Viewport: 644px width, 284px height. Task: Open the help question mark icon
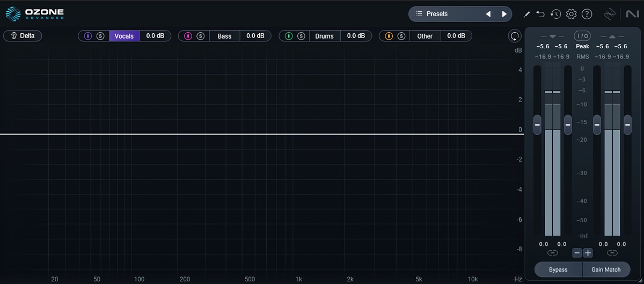point(587,14)
